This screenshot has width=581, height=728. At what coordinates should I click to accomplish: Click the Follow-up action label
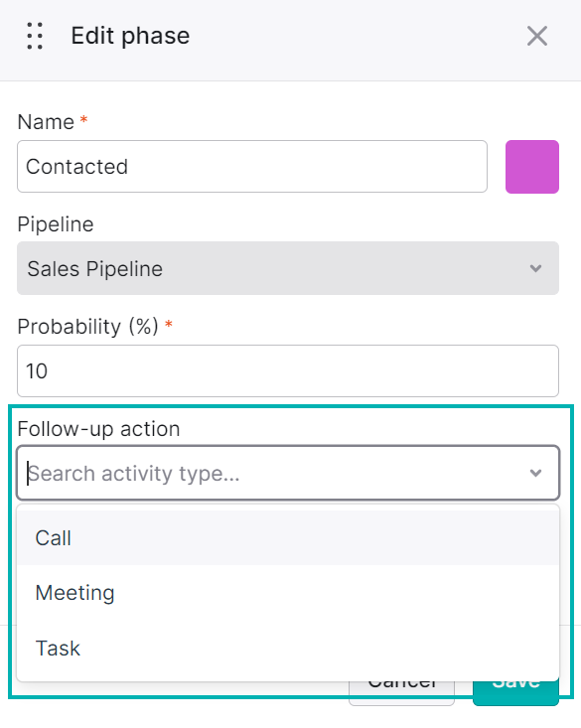tap(98, 428)
